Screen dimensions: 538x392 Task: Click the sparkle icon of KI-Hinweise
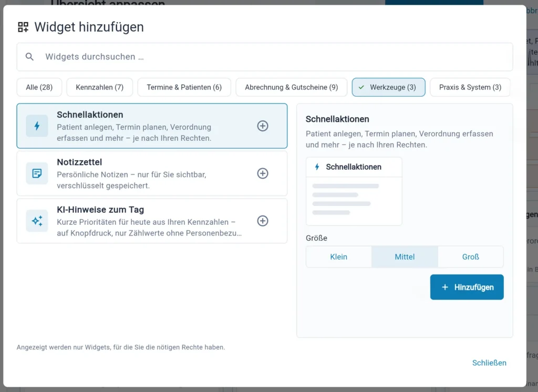tap(37, 221)
